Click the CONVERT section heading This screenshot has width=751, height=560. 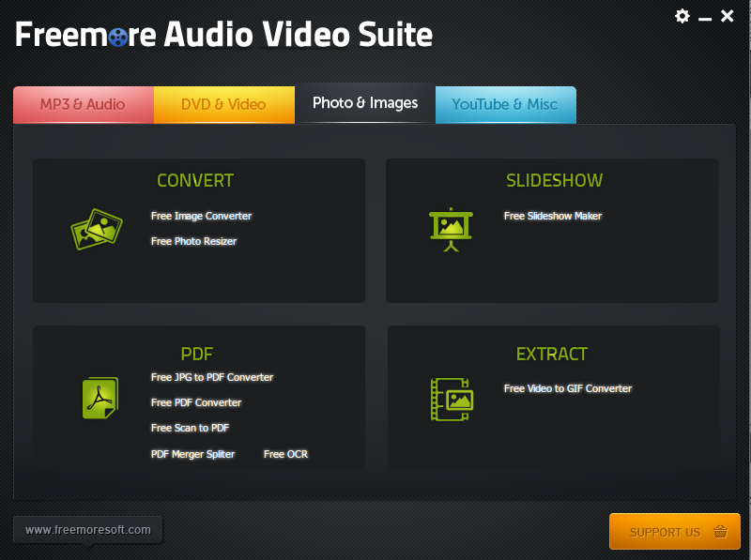(195, 181)
